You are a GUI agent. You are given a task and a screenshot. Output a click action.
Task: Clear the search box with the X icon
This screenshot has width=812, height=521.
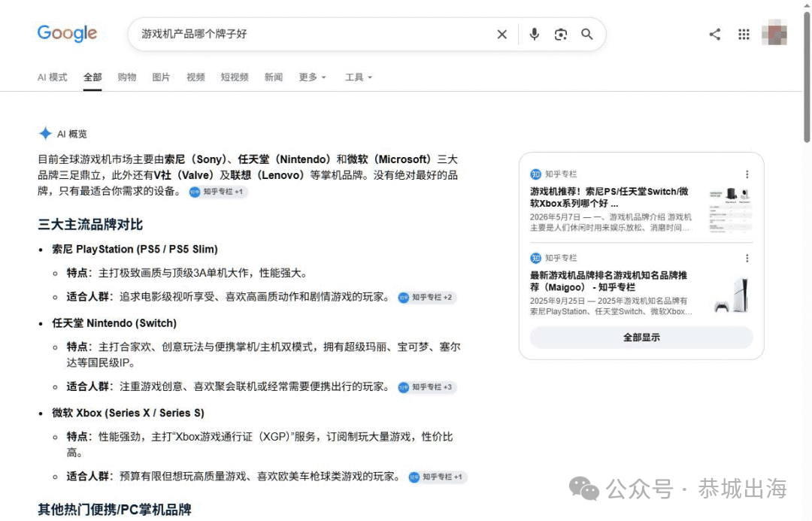[501, 34]
